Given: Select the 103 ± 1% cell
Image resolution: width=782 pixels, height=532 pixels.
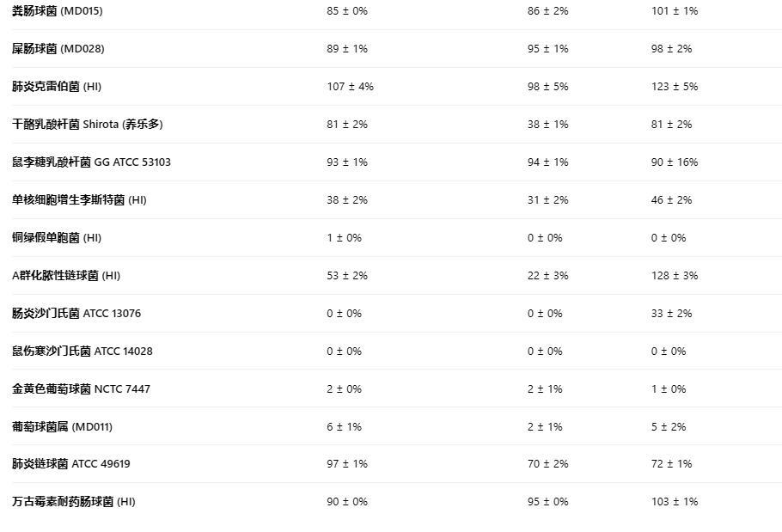Looking at the screenshot, I should pyautogui.click(x=674, y=502).
